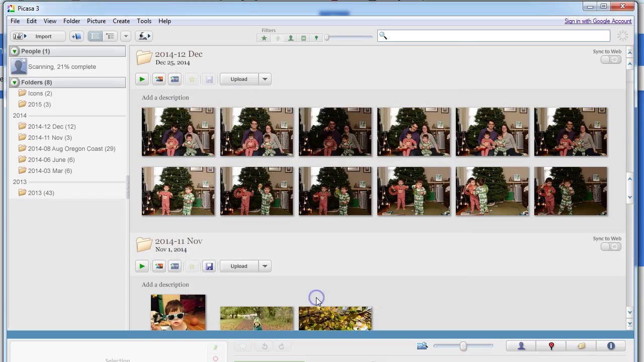
Task: Create a new album with the plus-album icon
Action: coord(76,36)
